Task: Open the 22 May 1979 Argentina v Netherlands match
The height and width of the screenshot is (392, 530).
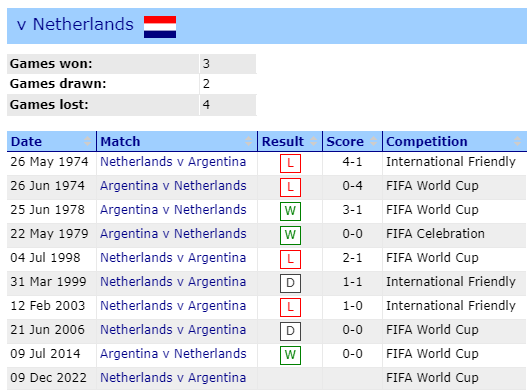Action: point(173,234)
